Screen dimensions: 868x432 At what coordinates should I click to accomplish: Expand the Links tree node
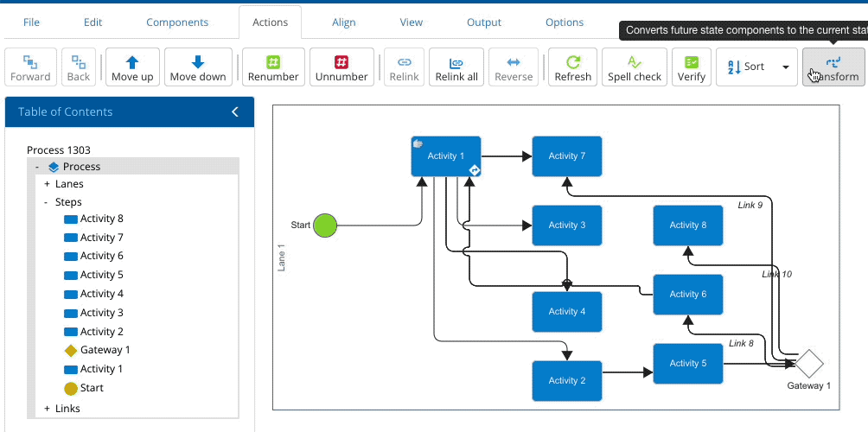(x=47, y=408)
